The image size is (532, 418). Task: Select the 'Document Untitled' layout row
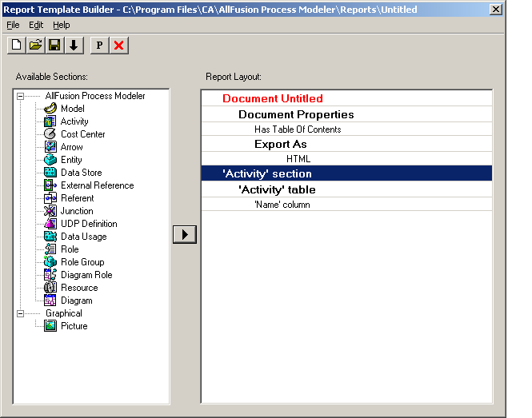coord(346,98)
